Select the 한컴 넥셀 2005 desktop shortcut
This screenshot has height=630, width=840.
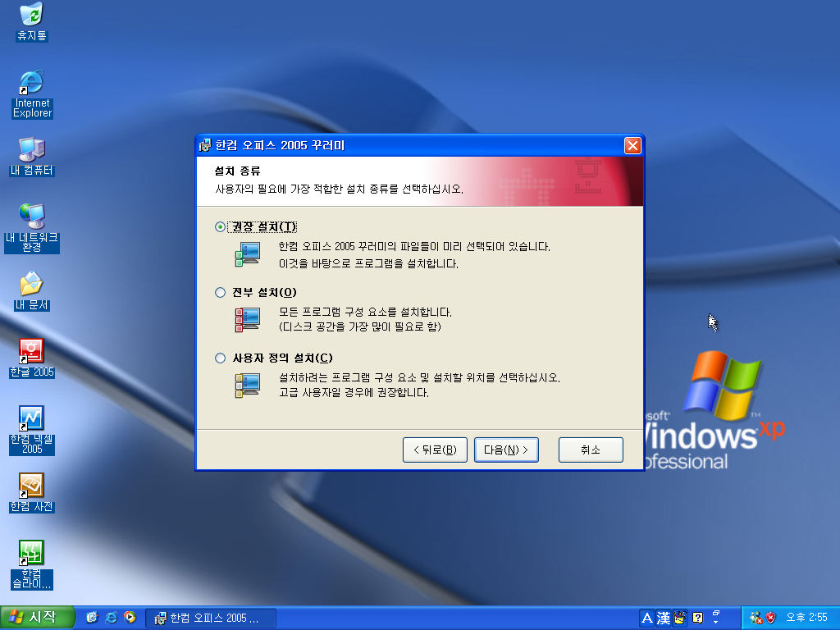click(32, 430)
